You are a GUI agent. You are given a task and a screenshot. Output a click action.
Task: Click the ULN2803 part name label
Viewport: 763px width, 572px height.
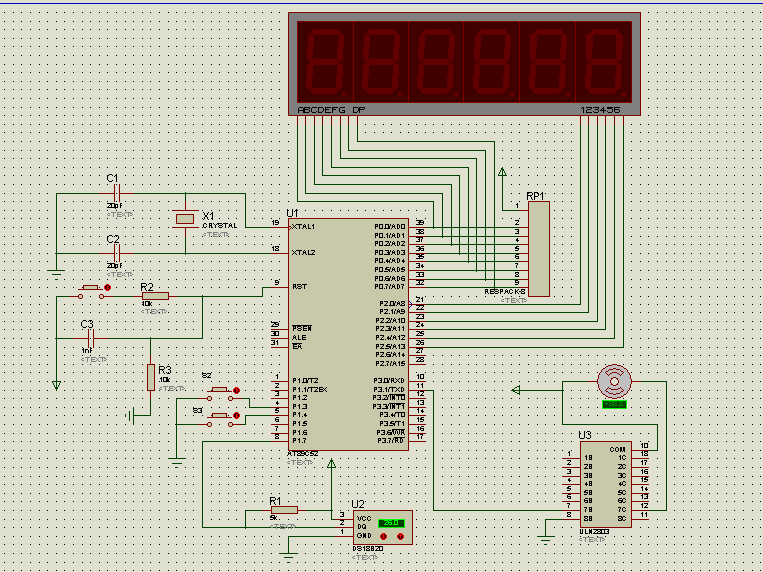pyautogui.click(x=594, y=532)
